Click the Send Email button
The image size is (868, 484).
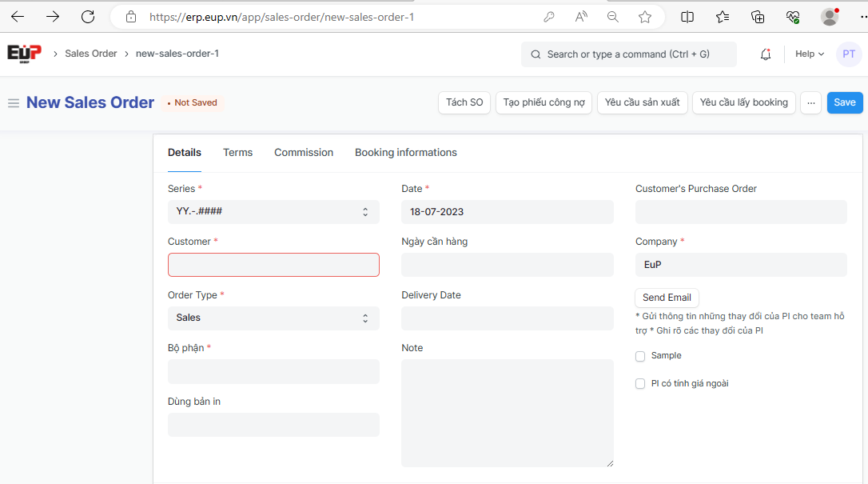point(667,298)
